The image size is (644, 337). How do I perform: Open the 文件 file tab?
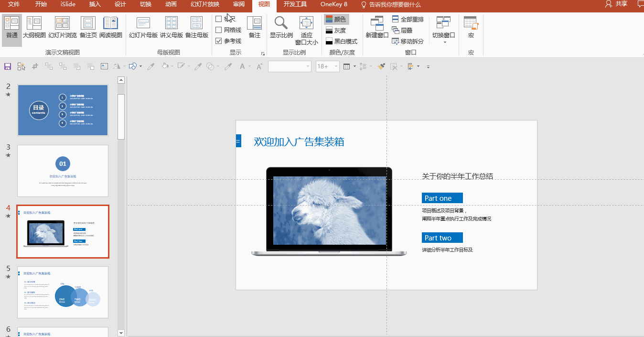coord(14,4)
